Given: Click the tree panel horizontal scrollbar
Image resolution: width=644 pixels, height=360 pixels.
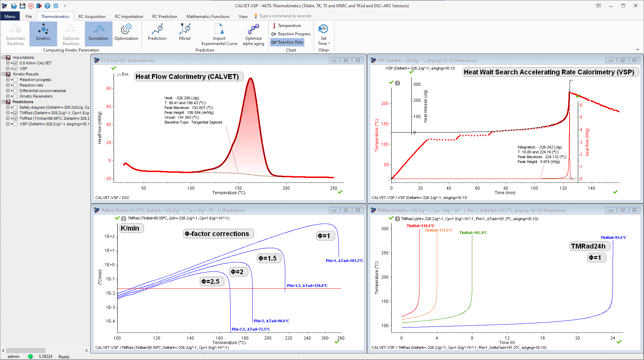Looking at the screenshot, I should (26, 350).
